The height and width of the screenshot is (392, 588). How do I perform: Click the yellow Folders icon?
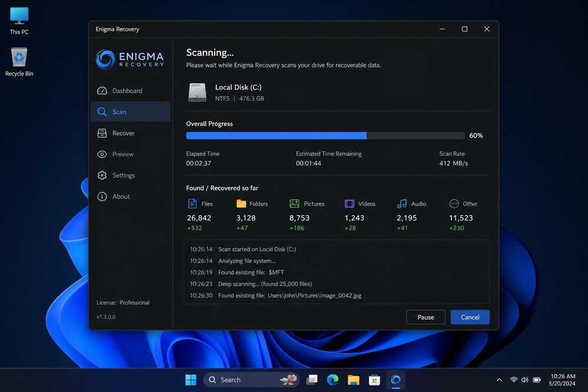click(x=241, y=203)
